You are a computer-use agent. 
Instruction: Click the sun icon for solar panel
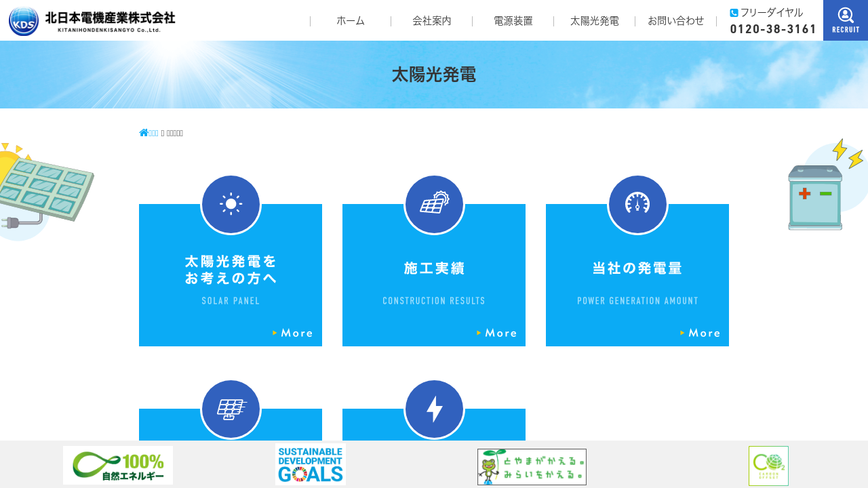(231, 204)
